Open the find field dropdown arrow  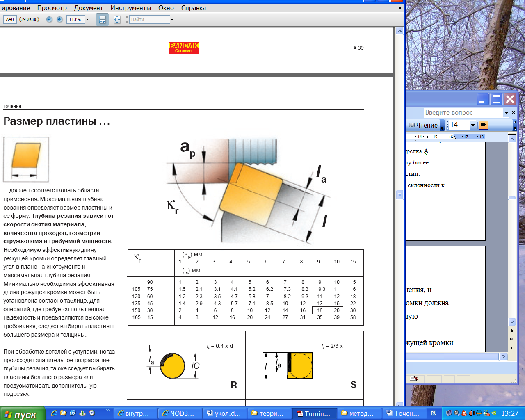(172, 19)
